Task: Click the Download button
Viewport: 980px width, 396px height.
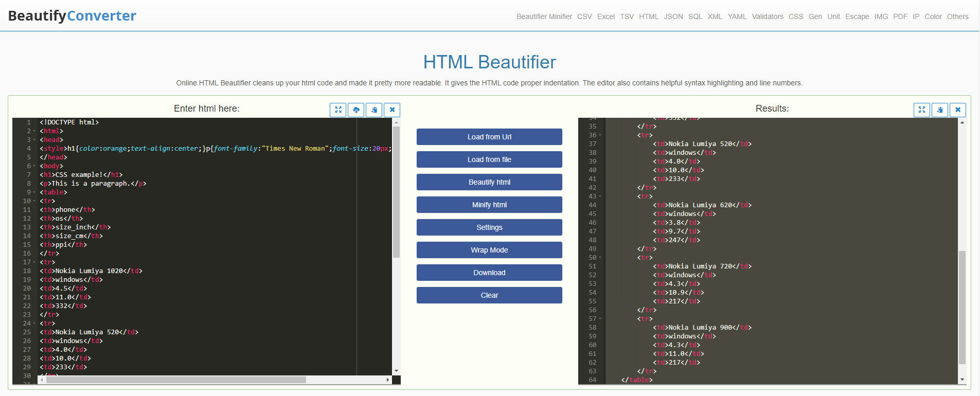Action: (489, 273)
